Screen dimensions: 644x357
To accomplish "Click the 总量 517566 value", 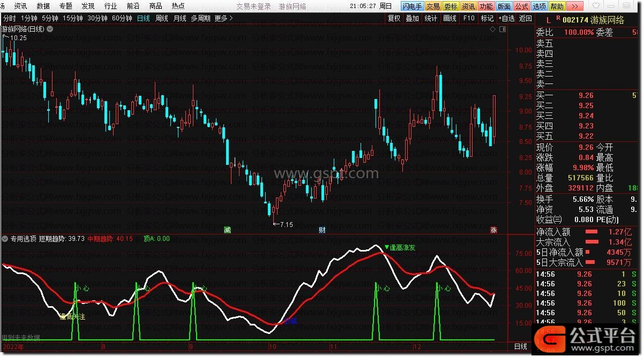I will click(580, 178).
